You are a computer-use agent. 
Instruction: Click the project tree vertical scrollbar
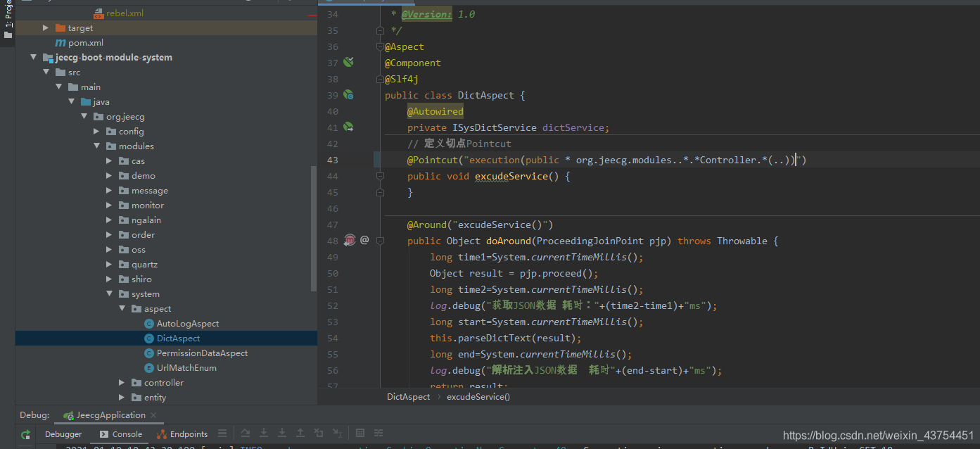pos(314,229)
